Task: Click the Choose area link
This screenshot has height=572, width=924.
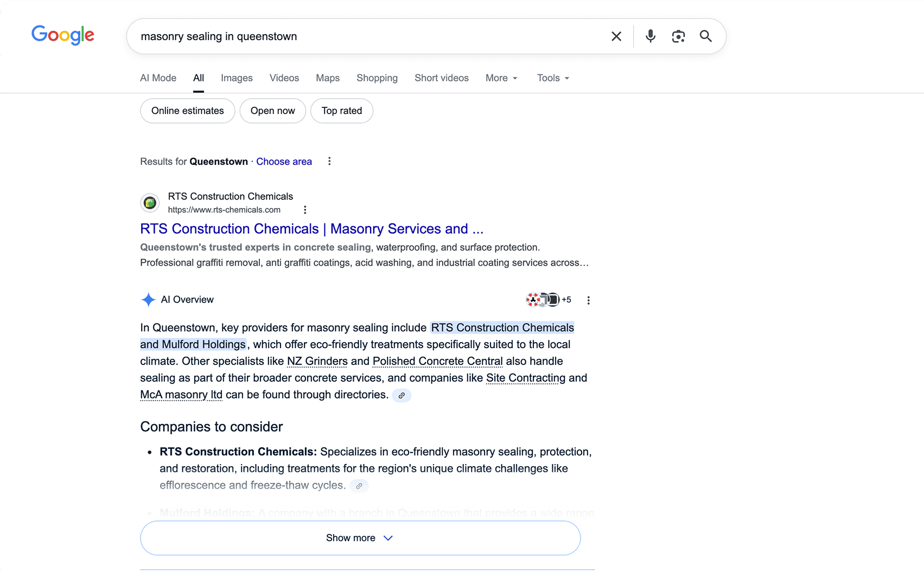Action: pos(284,162)
